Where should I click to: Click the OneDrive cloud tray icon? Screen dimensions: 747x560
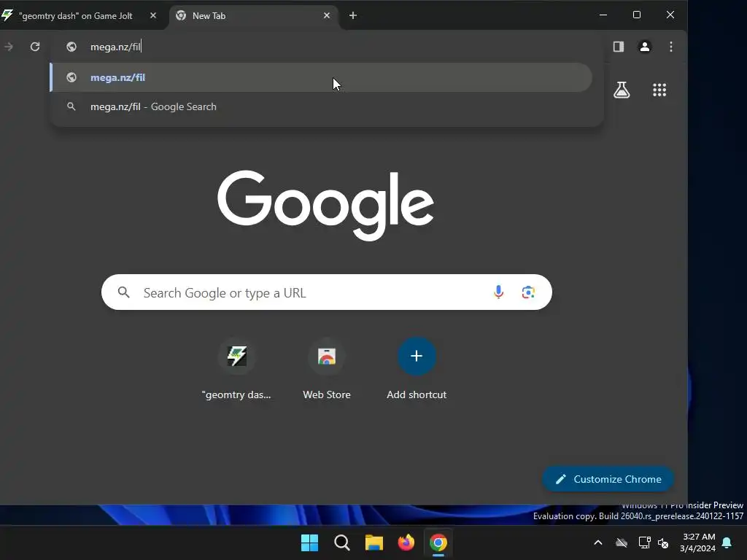[x=622, y=542]
